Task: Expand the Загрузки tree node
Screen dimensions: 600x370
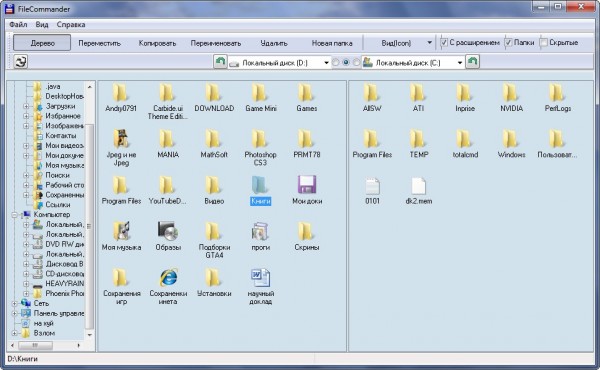Action: (x=26, y=106)
